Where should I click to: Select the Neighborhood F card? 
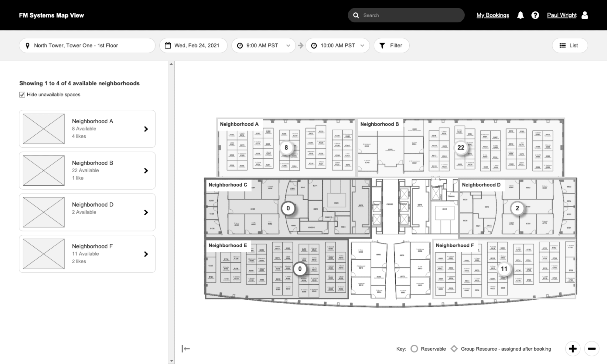pyautogui.click(x=87, y=254)
